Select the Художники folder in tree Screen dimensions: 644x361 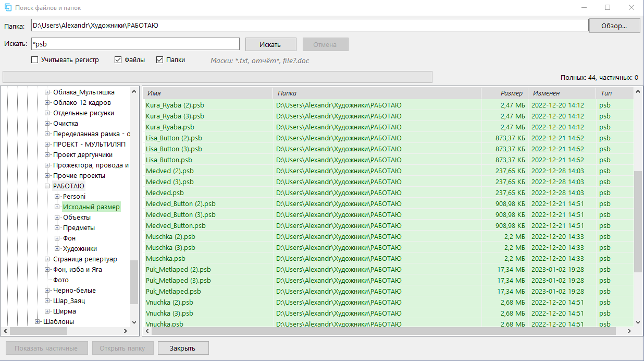[80, 249]
